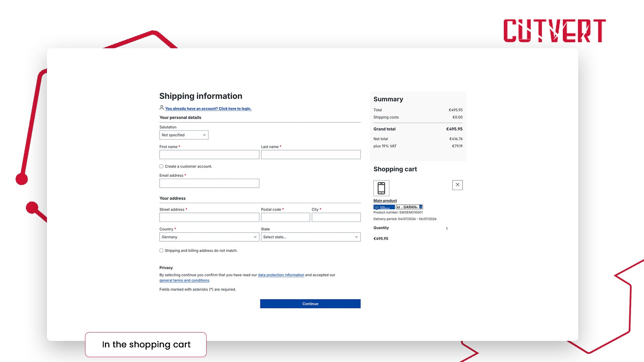The width and height of the screenshot is (644, 362).
Task: Focus the First name field
Action: point(209,155)
